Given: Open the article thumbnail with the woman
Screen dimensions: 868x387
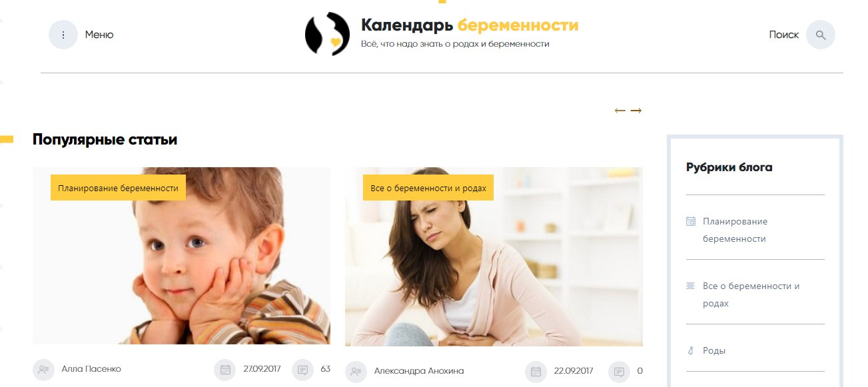Looking at the screenshot, I should coord(494,256).
